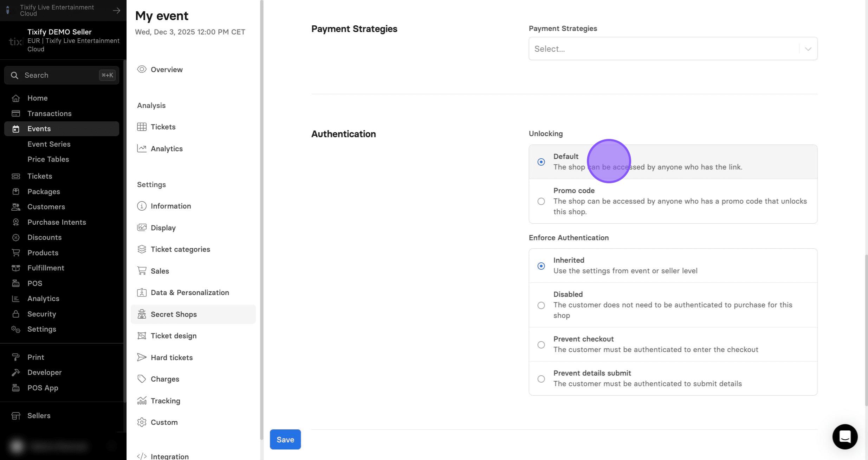Click the Home house icon
Viewport: 868px width, 460px height.
(x=16, y=98)
